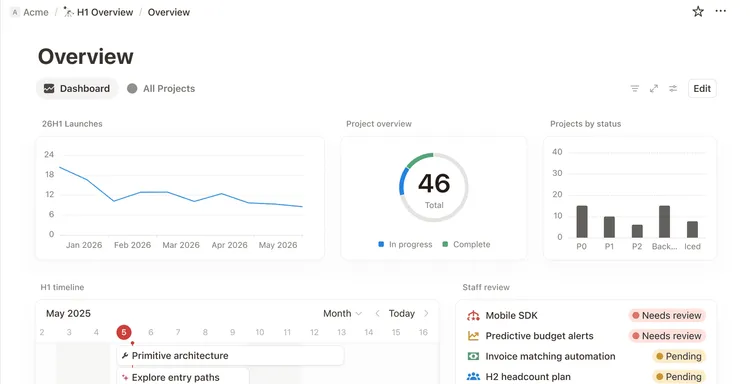This screenshot has height=384, width=750.
Task: Click day 10 in timeline header
Action: click(260, 332)
